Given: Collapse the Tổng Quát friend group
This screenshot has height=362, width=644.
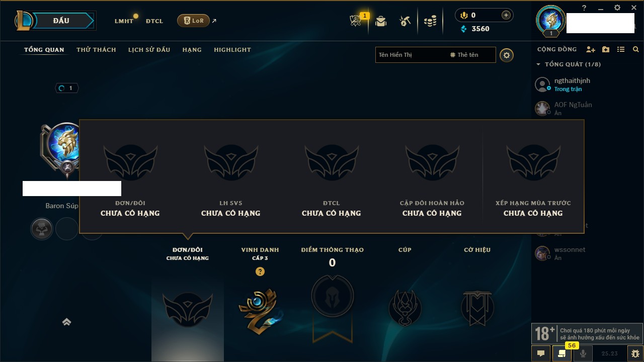Looking at the screenshot, I should pos(538,64).
